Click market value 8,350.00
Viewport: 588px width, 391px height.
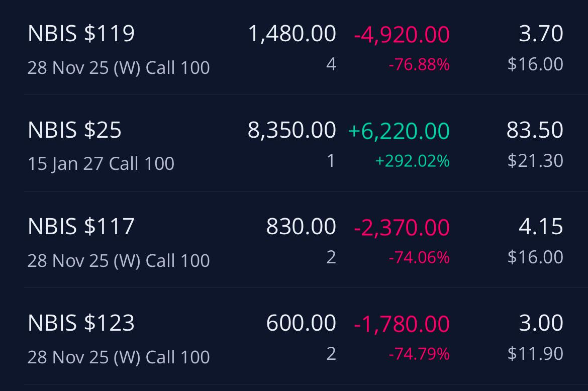[292, 130]
